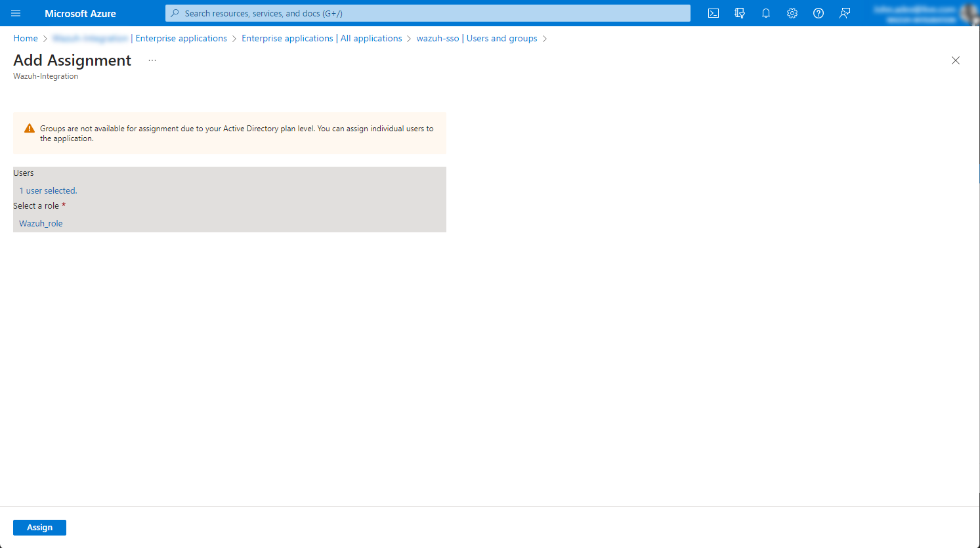The height and width of the screenshot is (548, 980).
Task: Click the Assign button
Action: click(x=39, y=528)
